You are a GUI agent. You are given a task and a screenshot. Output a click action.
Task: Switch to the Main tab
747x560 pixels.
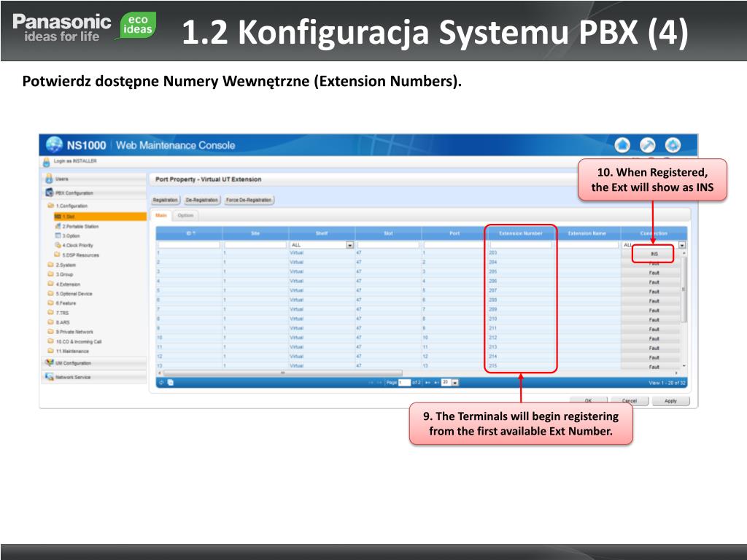pyautogui.click(x=161, y=216)
